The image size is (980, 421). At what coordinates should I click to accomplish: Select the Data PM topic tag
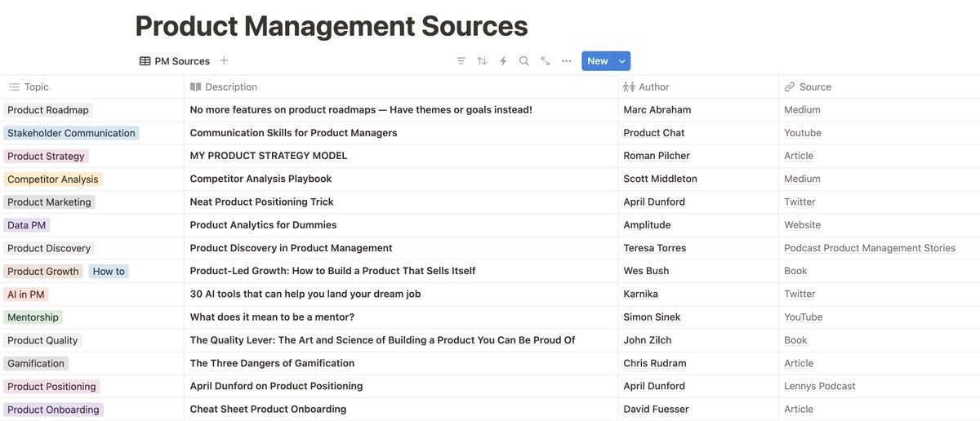(29, 225)
